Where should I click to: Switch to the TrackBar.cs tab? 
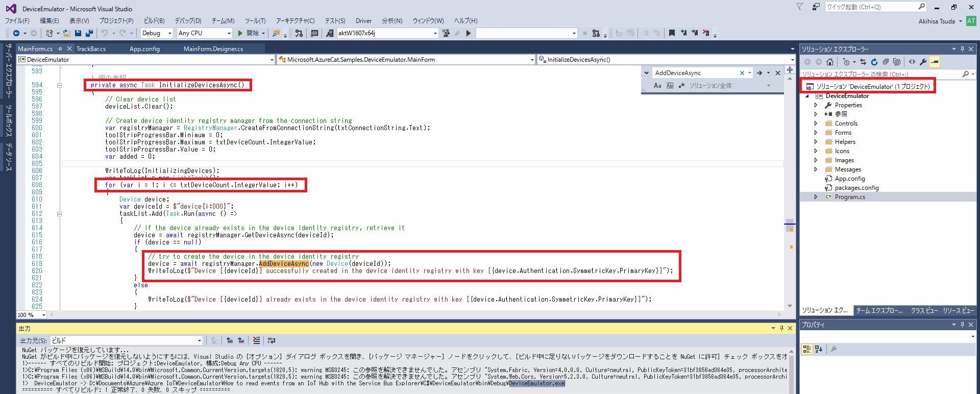tap(91, 49)
